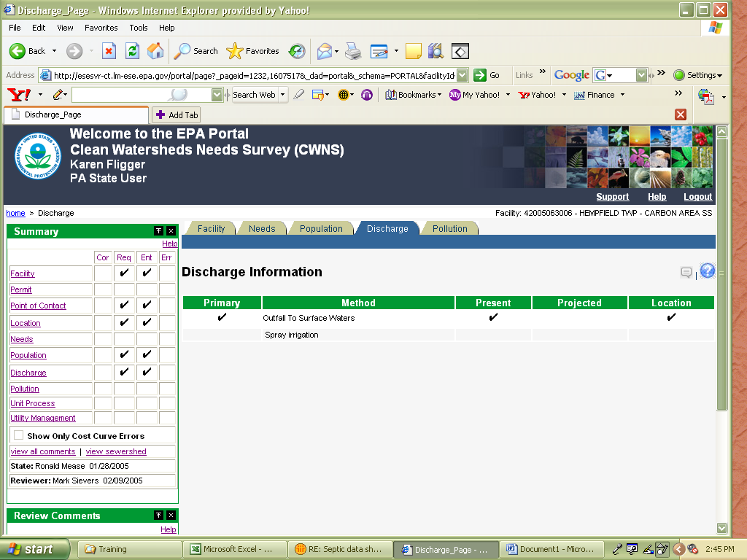Open the blue help question mark icon

[707, 271]
